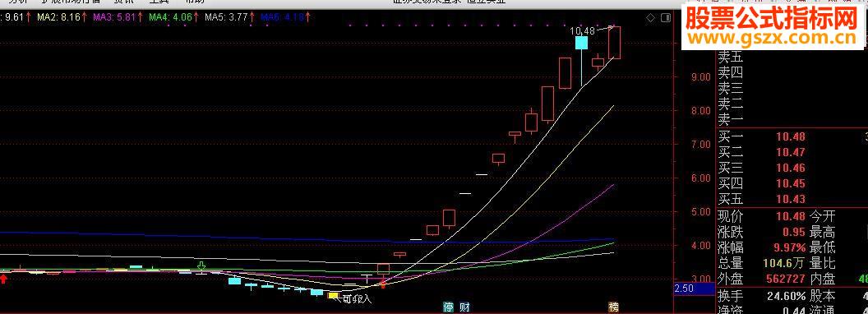Click the 卖三 ask row label
The height and width of the screenshot is (314, 868).
click(730, 88)
